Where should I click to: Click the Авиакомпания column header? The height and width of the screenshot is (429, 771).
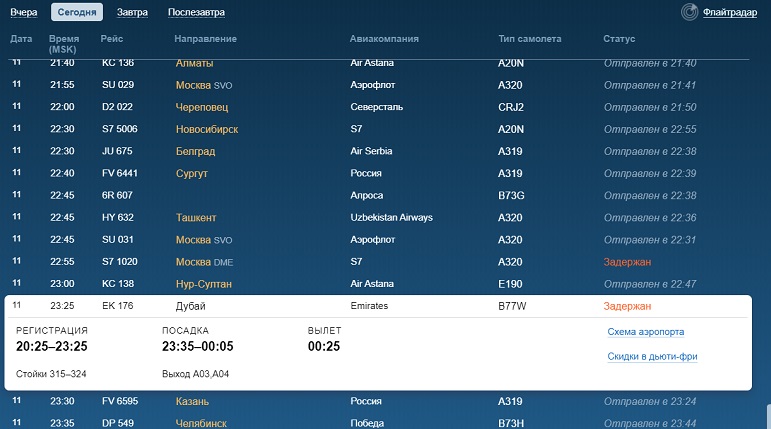tap(384, 39)
